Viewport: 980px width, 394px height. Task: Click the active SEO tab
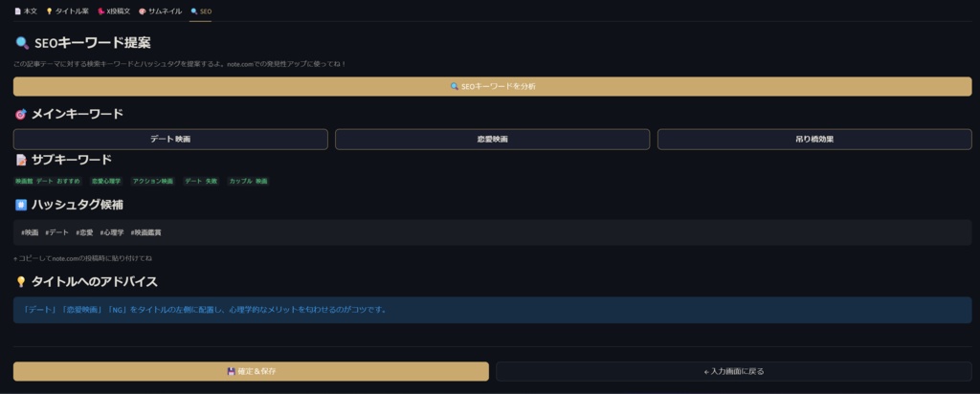coord(201,11)
